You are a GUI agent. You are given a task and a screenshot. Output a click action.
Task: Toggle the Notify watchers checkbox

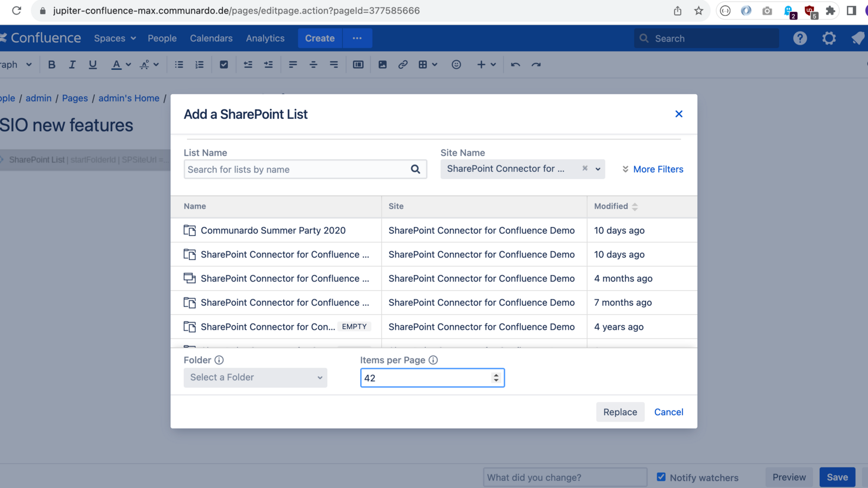[x=661, y=477]
